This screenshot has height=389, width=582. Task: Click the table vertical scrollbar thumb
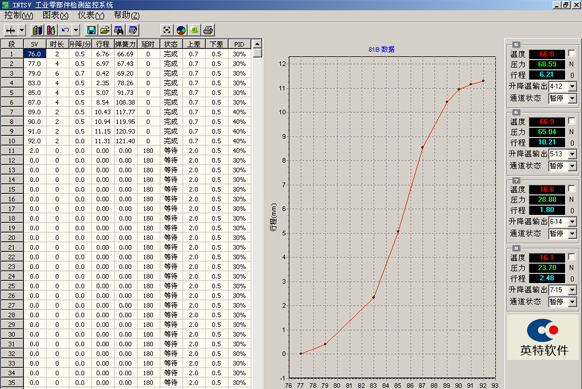click(257, 53)
